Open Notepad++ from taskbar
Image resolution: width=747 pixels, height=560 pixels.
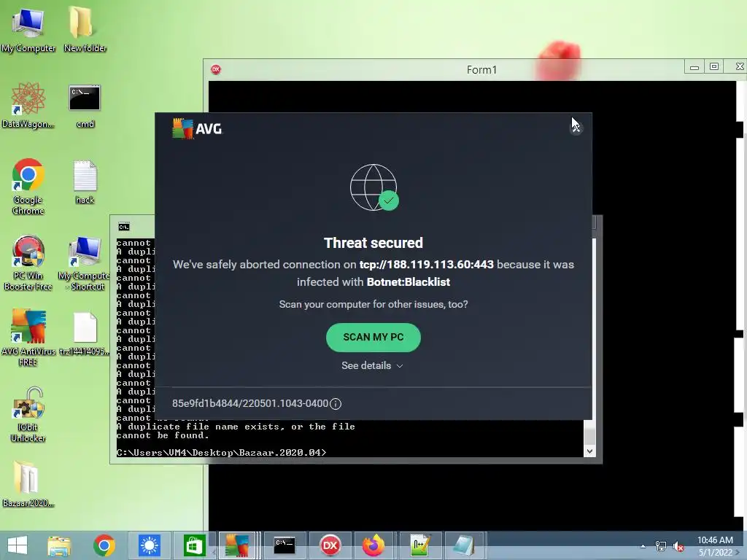(x=419, y=545)
